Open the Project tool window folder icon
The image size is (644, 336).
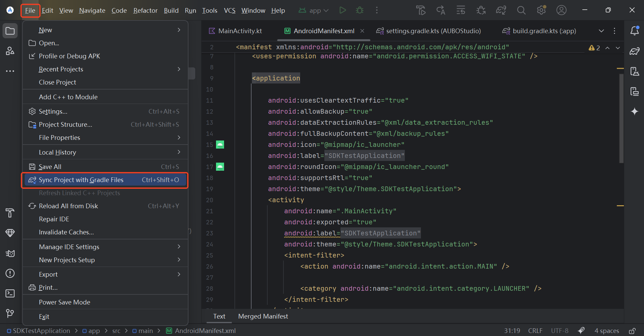tap(10, 31)
